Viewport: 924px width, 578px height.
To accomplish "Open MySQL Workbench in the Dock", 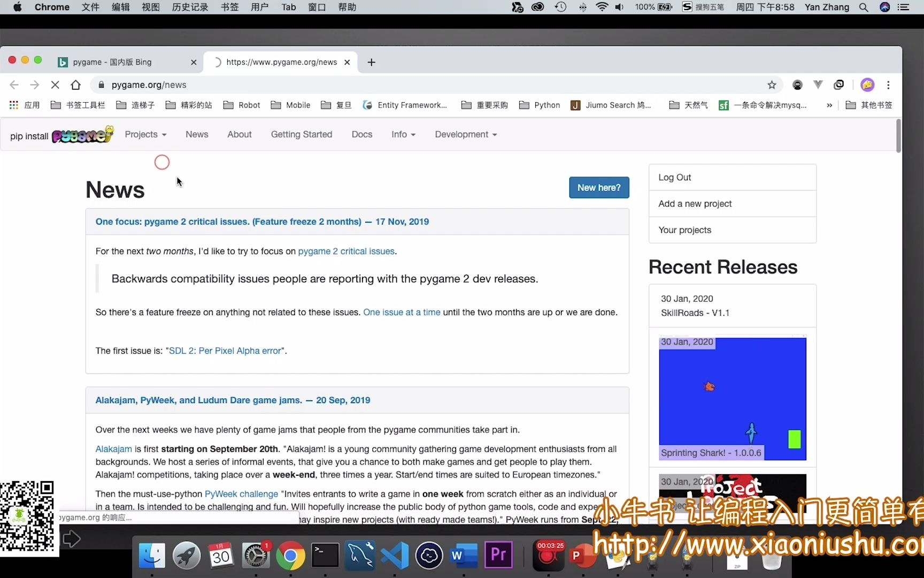I will point(360,556).
